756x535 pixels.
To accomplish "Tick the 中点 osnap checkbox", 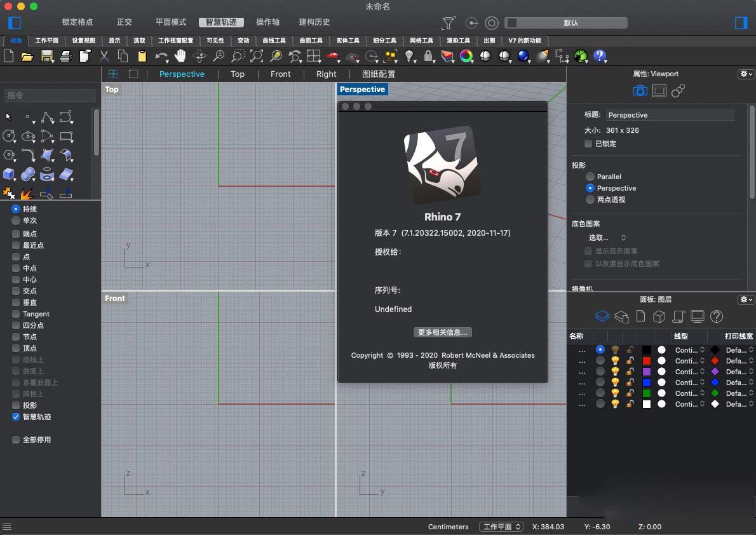I will click(16, 268).
